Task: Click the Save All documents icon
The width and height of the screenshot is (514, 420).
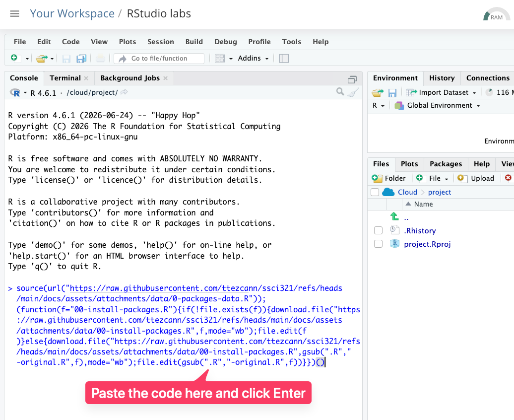Action: [81, 59]
